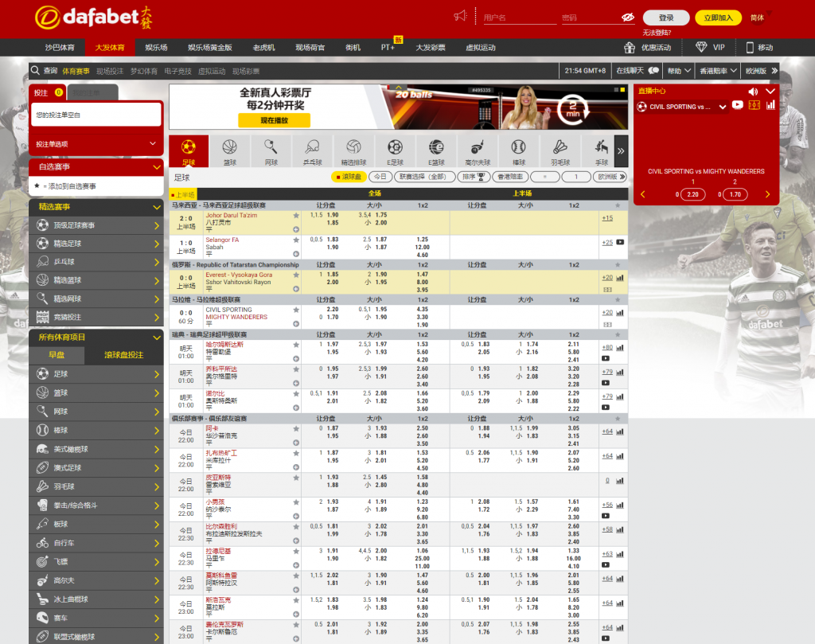
Task: Select the table tennis (乒乓球) sport icon
Action: (x=313, y=150)
